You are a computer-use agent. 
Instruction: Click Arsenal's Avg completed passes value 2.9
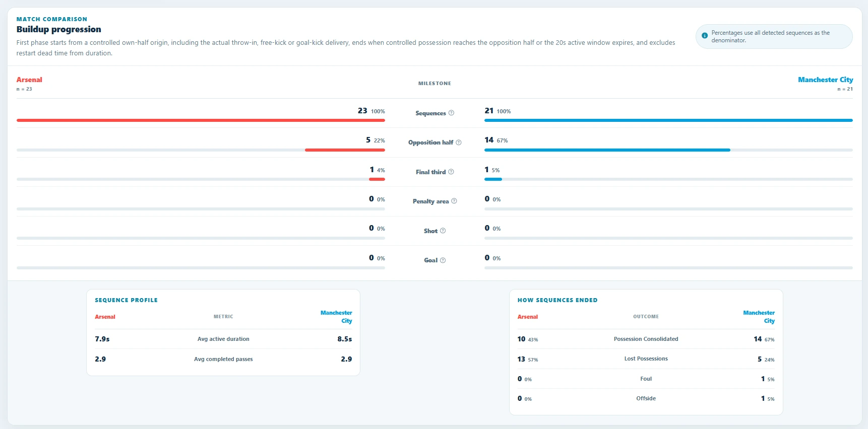coord(100,359)
